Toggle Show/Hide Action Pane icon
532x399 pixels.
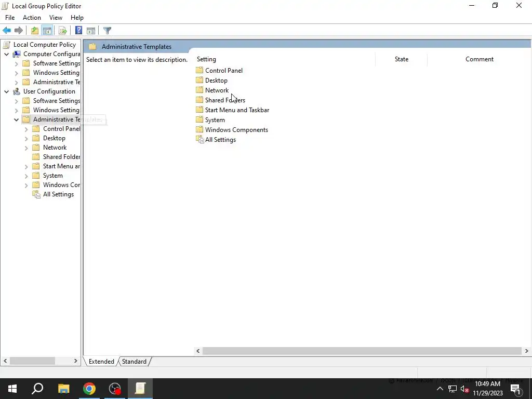[91, 31]
